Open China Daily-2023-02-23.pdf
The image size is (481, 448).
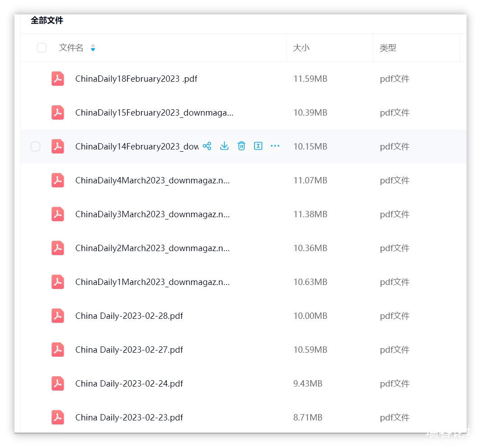pyautogui.click(x=129, y=417)
